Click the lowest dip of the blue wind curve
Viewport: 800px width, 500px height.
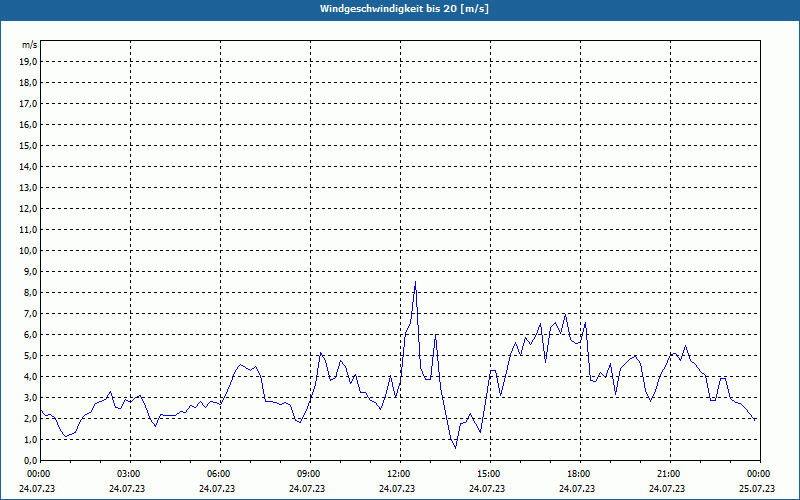pos(456,447)
